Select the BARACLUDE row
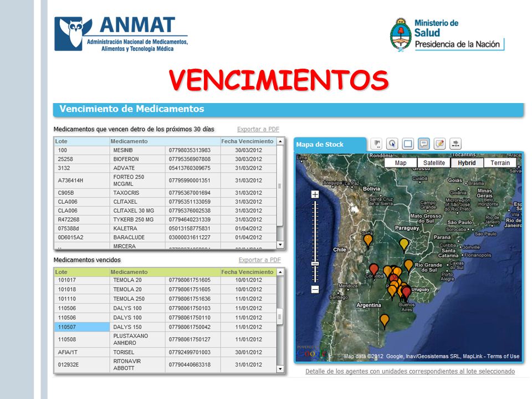The width and height of the screenshot is (532, 399). coord(165,238)
